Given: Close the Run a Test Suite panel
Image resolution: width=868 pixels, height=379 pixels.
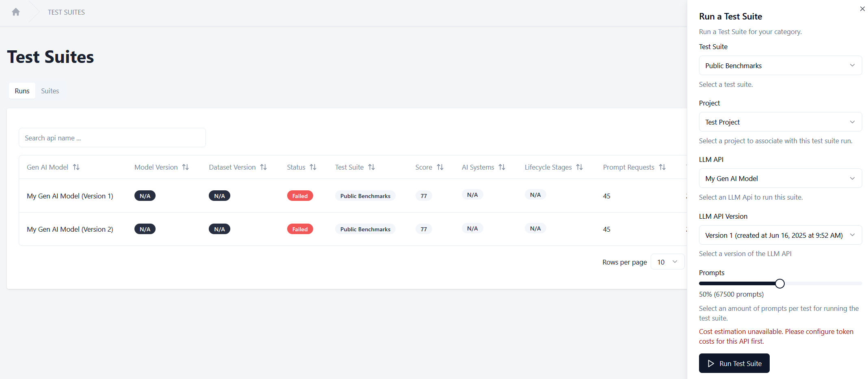Looking at the screenshot, I should point(862,9).
